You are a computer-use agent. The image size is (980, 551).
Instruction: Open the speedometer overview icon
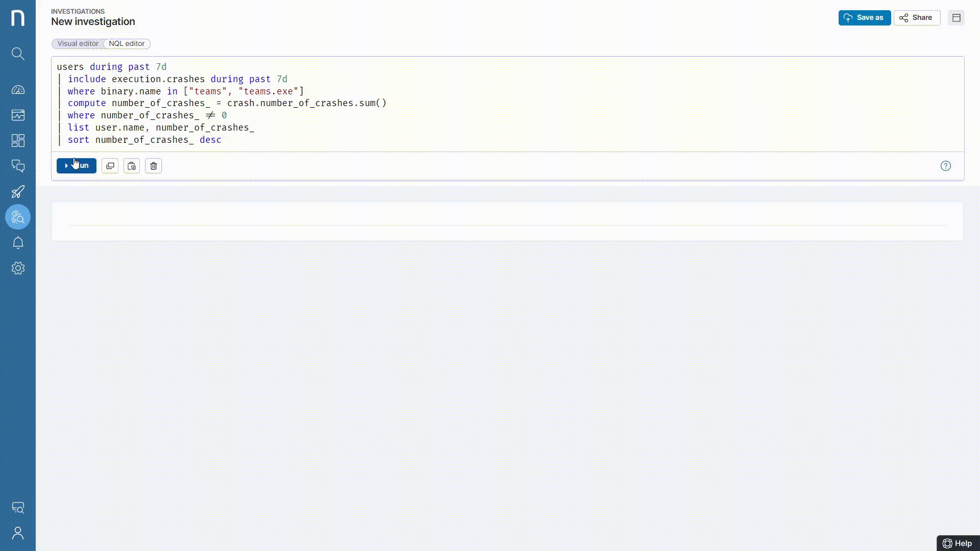click(x=18, y=90)
